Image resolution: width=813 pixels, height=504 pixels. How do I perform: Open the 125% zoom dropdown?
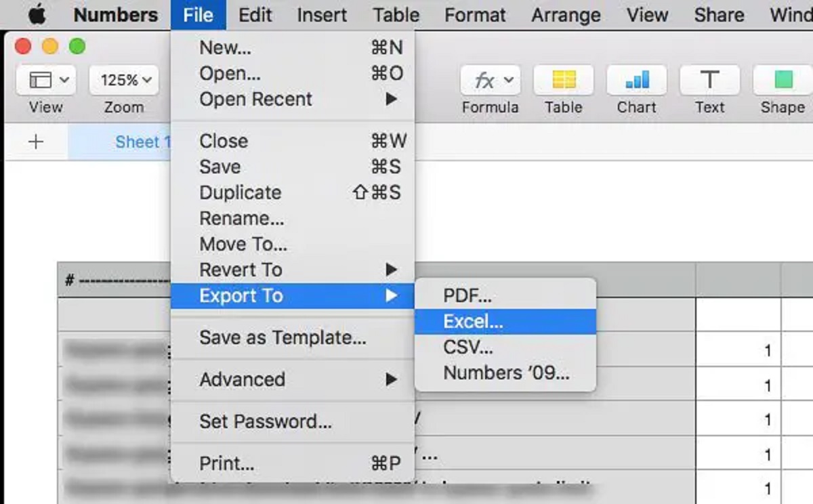pyautogui.click(x=124, y=81)
